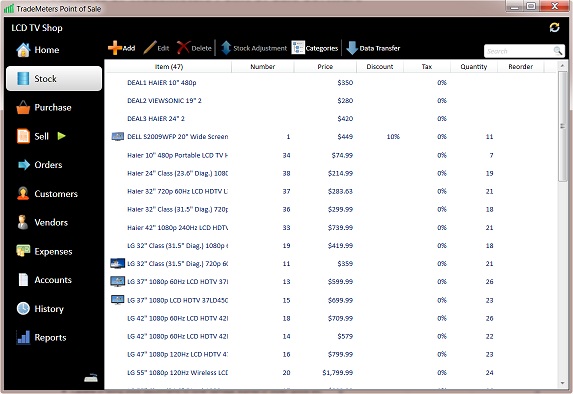Click the Edit pencil icon

(149, 48)
